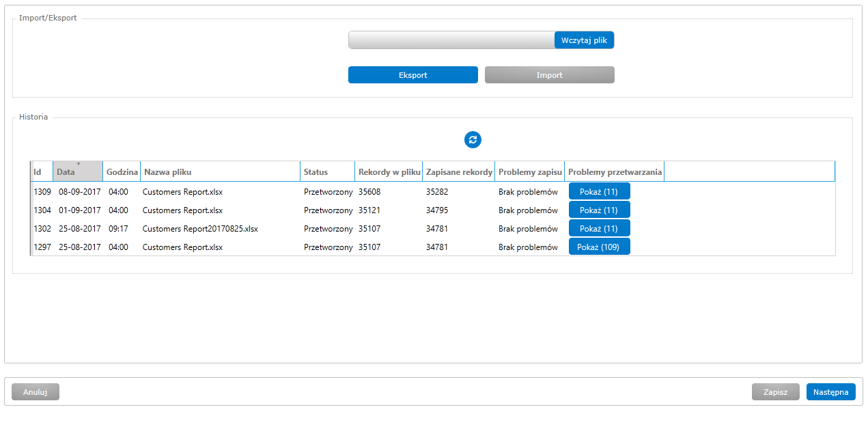Click the Rekordy w pliku header
The image size is (868, 429).
(x=389, y=172)
